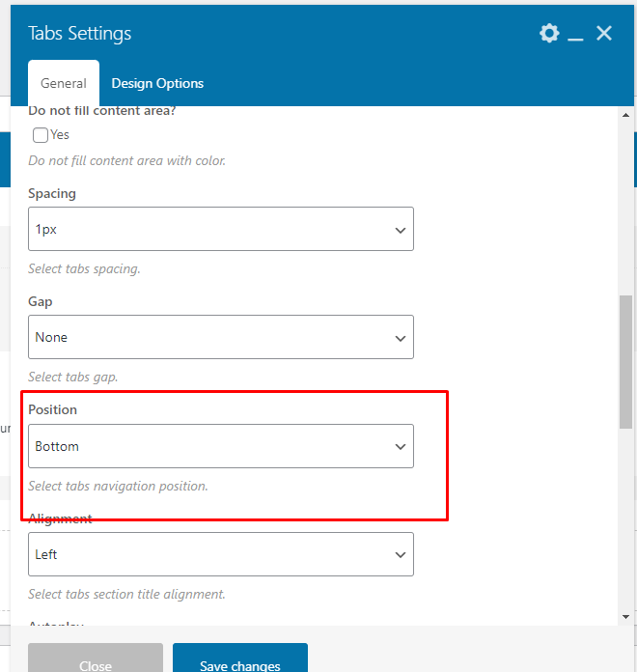The height and width of the screenshot is (672, 637).
Task: Switch to the Design Options tab
Action: click(157, 83)
